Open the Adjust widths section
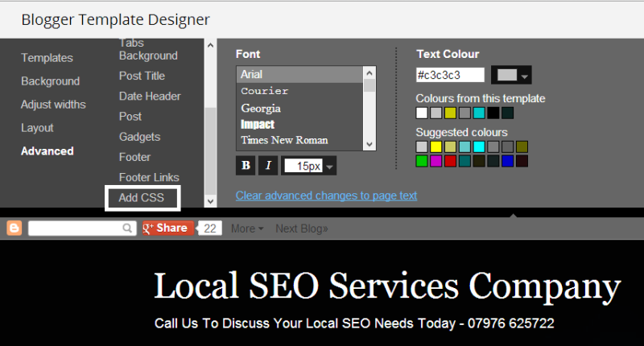Viewport: 644px width, 346px height. pos(53,105)
